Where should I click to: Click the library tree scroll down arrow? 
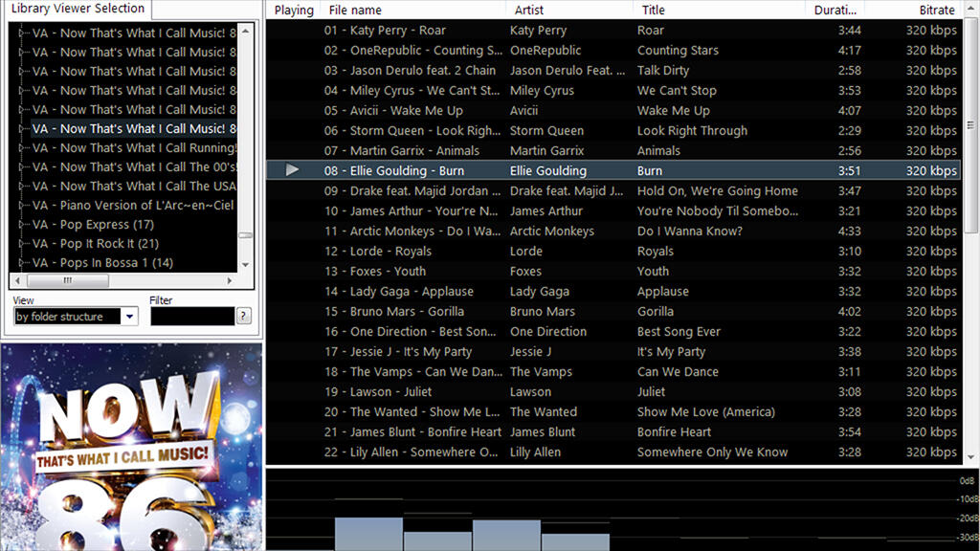[246, 264]
